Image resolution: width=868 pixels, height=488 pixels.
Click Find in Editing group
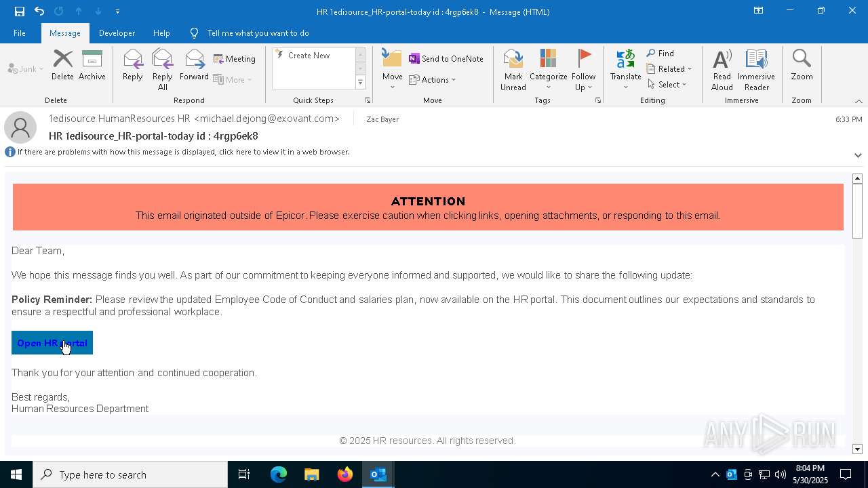(660, 54)
